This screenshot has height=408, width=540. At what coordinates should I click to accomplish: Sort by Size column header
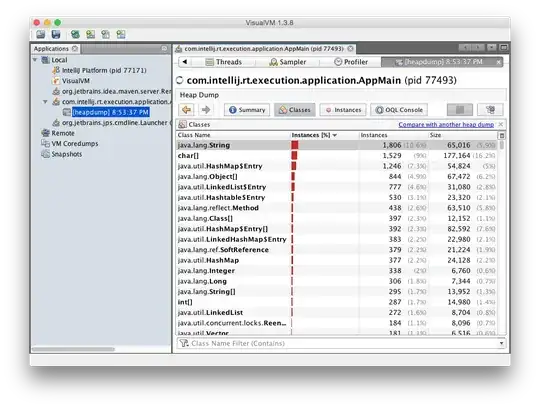(463, 135)
